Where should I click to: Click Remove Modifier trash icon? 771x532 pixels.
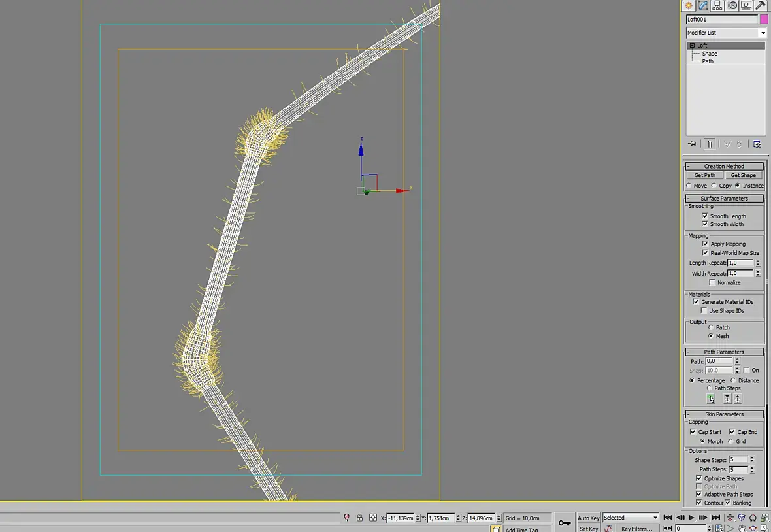[x=739, y=144]
